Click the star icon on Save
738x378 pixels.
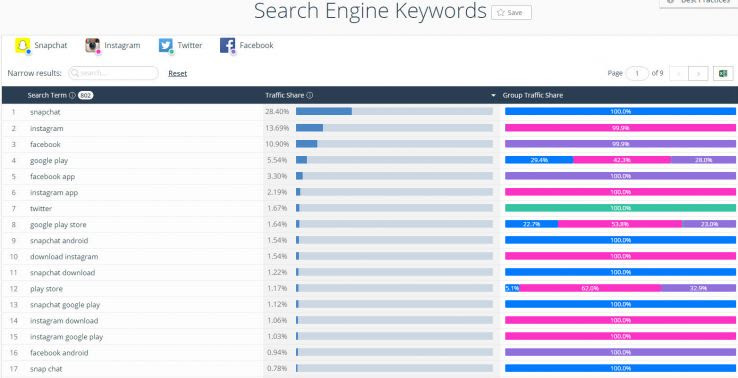(x=501, y=13)
